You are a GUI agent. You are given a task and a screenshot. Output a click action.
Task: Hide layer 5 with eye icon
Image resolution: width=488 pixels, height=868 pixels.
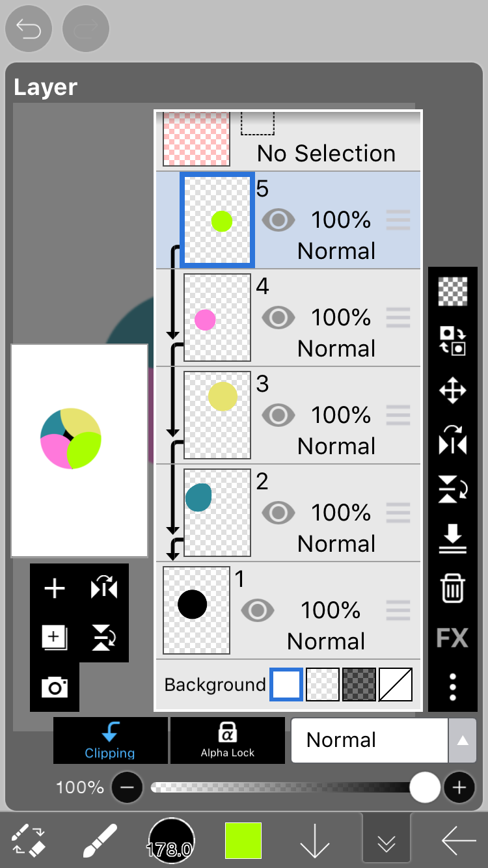[x=278, y=221]
